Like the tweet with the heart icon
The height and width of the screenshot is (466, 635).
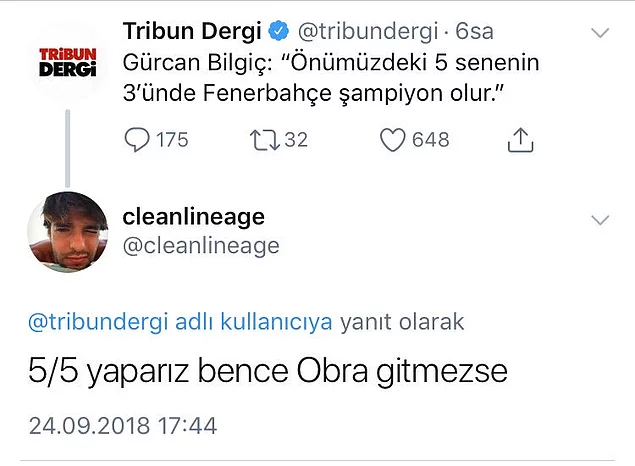(393, 140)
